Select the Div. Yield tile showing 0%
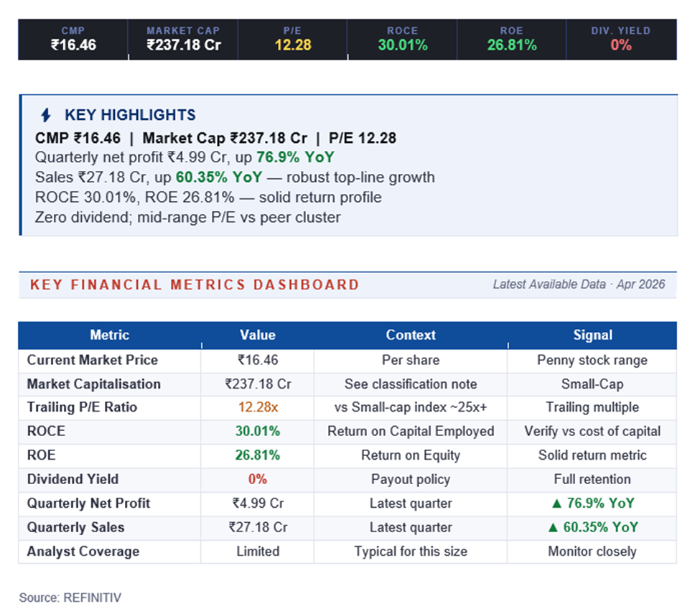Viewport: 700px width, 612px height. [x=621, y=40]
